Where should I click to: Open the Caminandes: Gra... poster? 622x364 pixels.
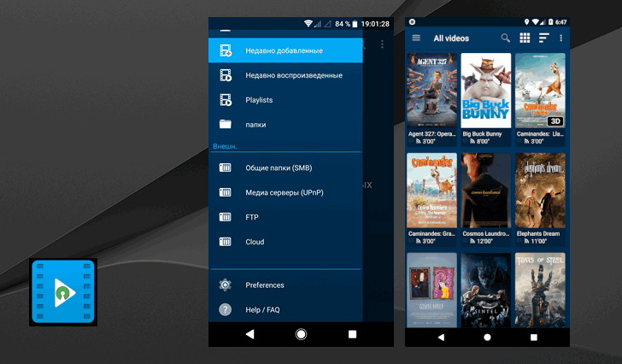coord(432,191)
